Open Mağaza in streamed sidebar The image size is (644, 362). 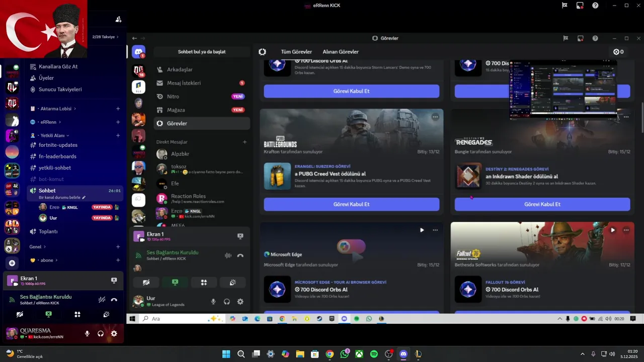tap(202, 110)
